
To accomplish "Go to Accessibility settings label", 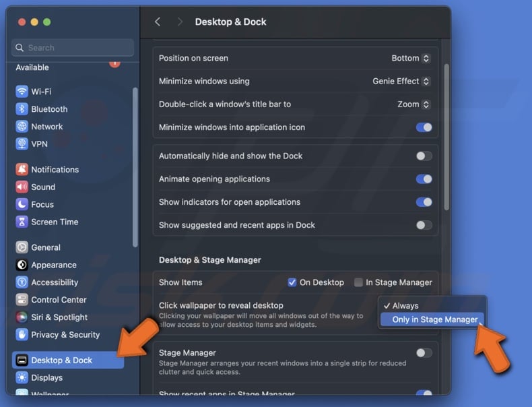I will click(x=55, y=282).
